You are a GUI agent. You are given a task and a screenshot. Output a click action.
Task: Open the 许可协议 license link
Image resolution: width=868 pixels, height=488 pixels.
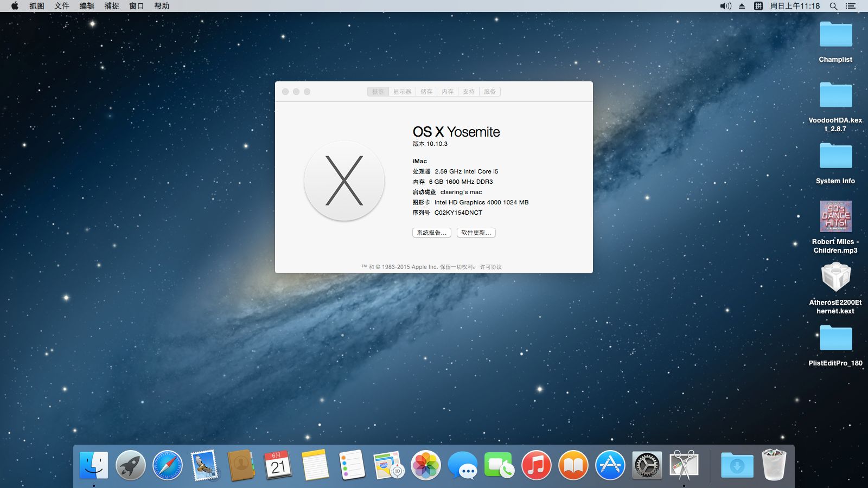coord(491,267)
